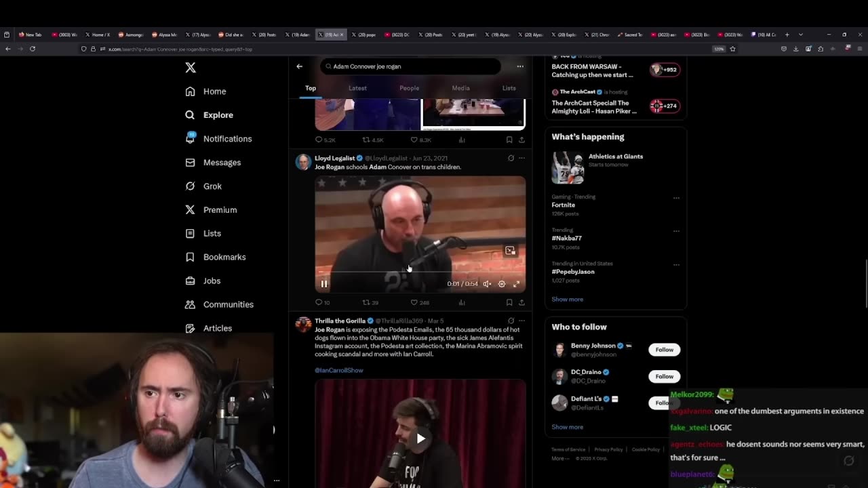
Task: Open video settings gear on Rogan clip
Action: 502,284
